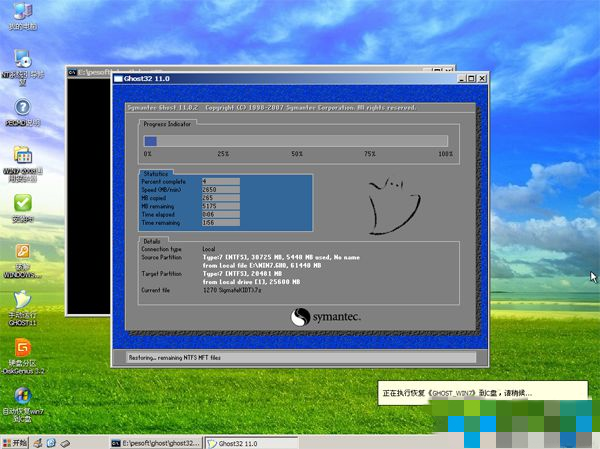Launch the manual GHOST11 desktop shortcut

pos(22,302)
